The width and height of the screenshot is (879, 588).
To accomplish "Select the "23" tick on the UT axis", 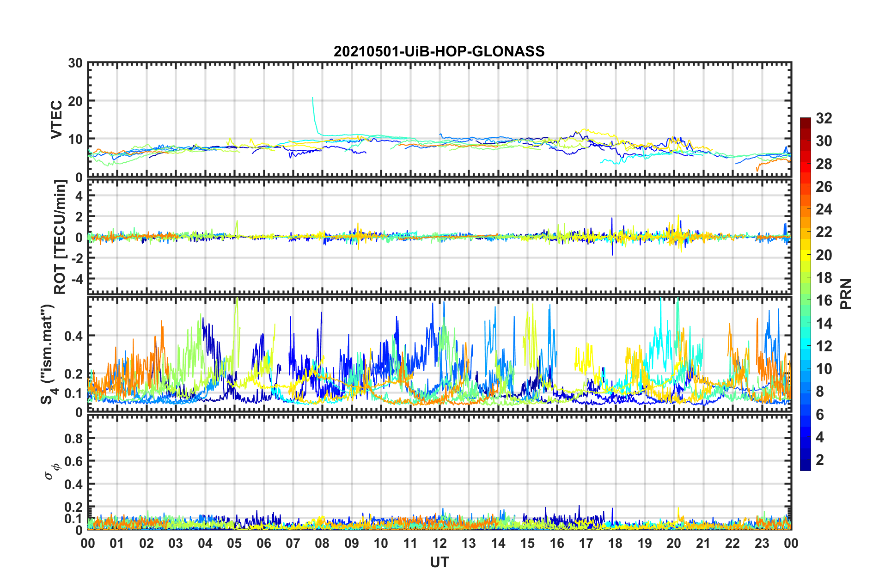I will point(762,543).
